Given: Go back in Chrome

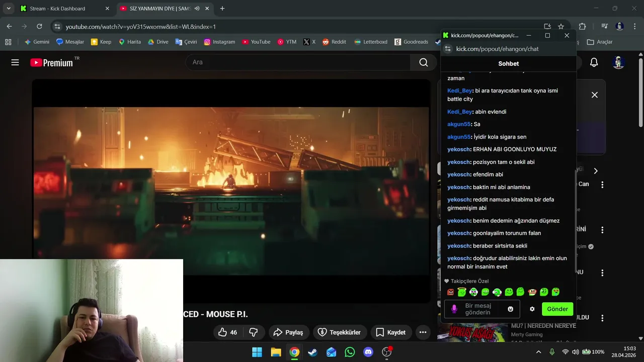Looking at the screenshot, I should point(9,26).
